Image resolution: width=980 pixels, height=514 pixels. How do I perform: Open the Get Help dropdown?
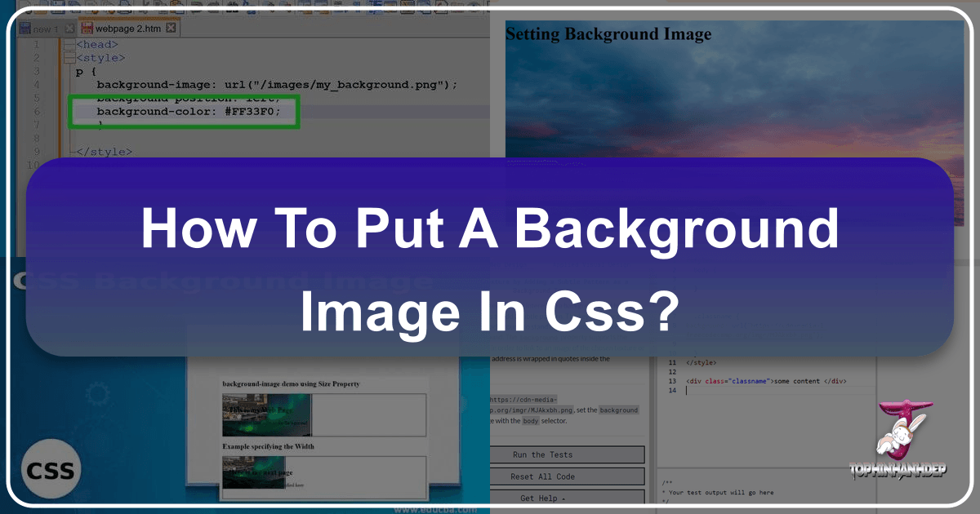point(567,498)
